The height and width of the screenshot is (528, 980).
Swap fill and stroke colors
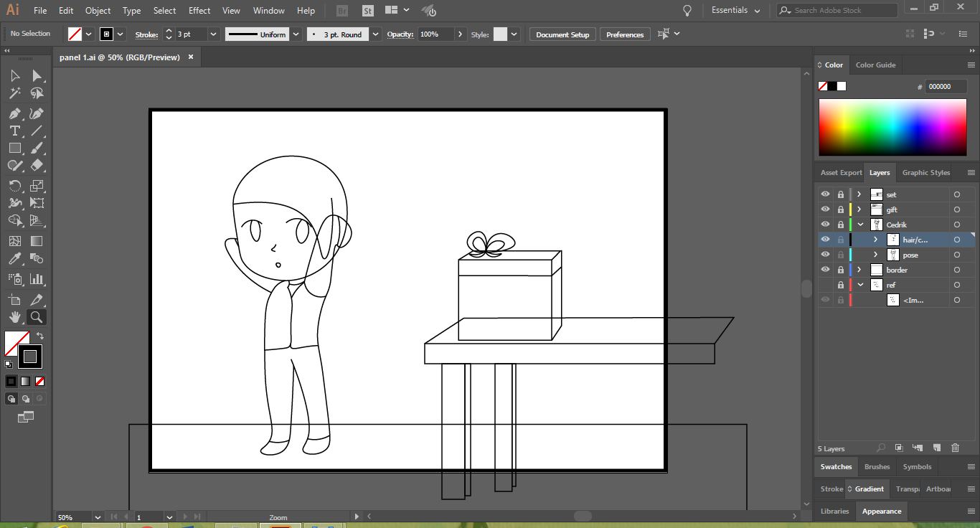click(x=40, y=336)
